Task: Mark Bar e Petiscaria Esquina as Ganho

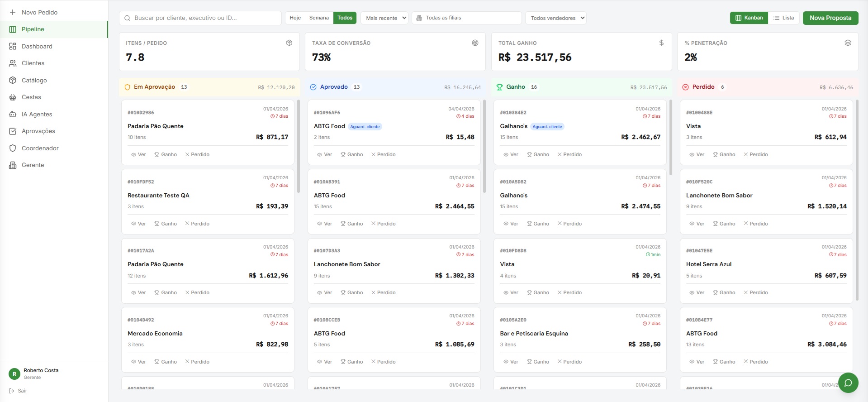Action: 538,362
